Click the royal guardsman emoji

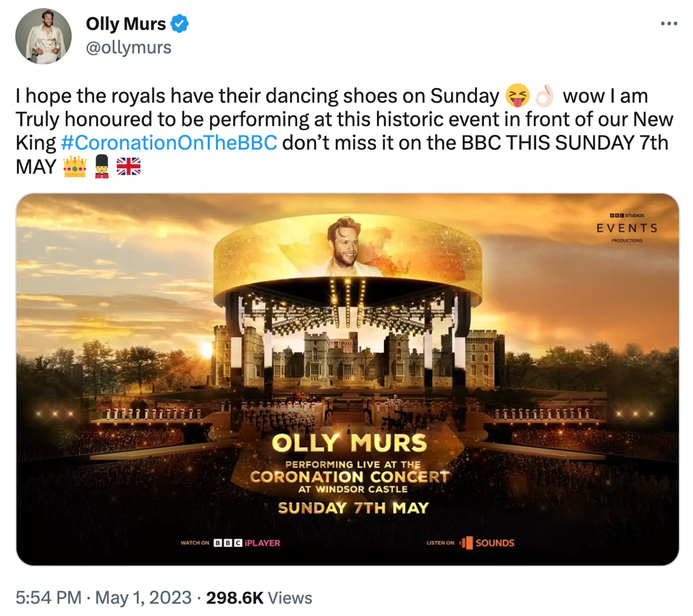[x=102, y=166]
